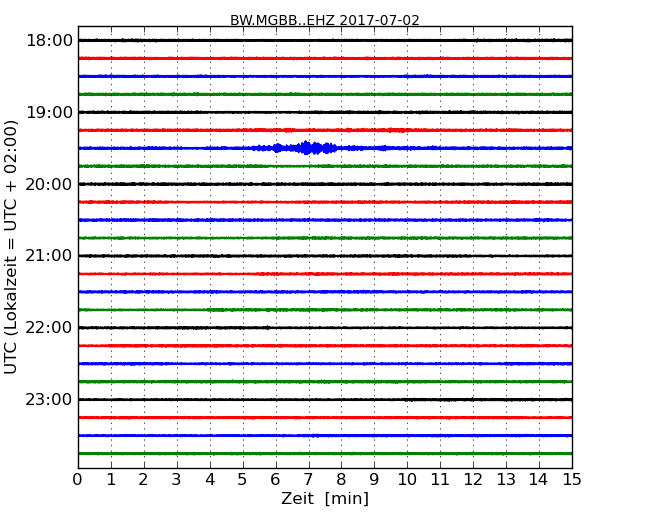The width and height of the screenshot is (650, 520).
Task: Click the x-axis tick label 4
Action: coord(210,480)
